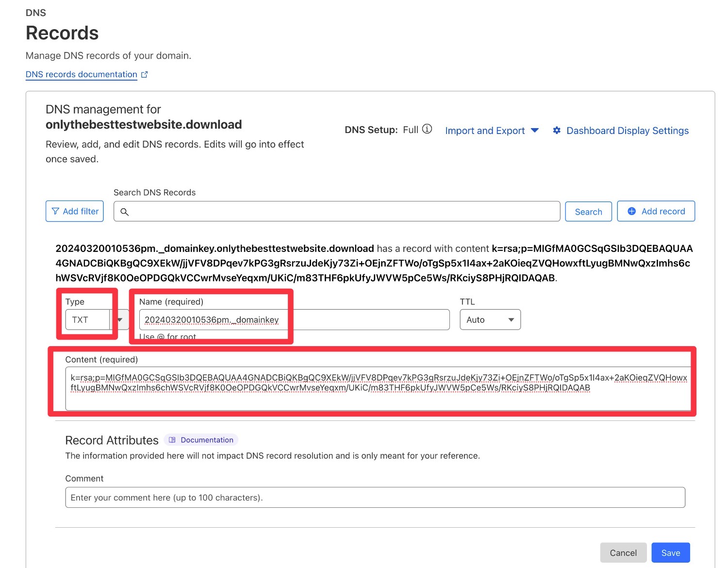Screen dimensions: 728x568
Task: Click the book icon beside Documentation
Action: point(172,440)
